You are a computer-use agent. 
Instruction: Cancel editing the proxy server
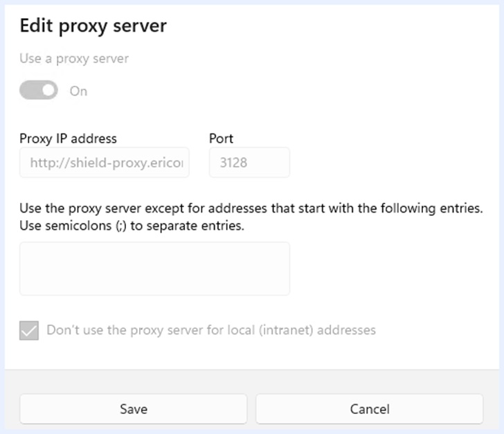coord(369,408)
